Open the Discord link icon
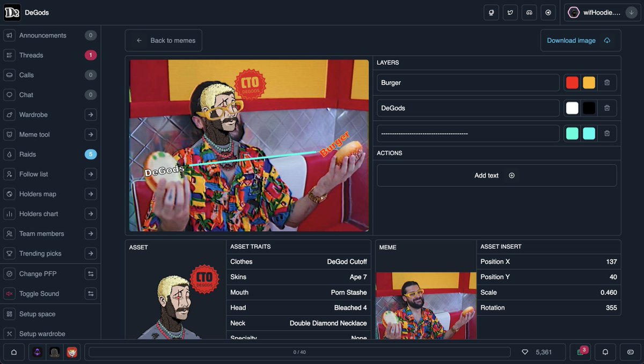This screenshot has height=364, width=644. click(x=529, y=12)
